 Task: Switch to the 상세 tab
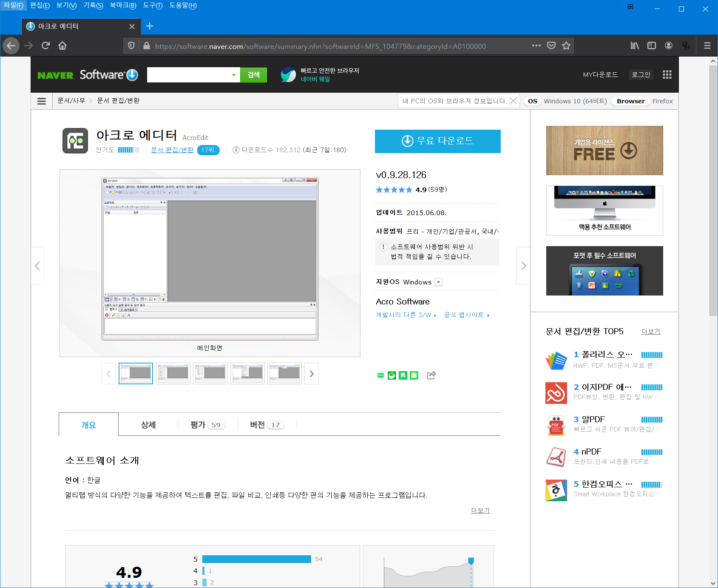(148, 425)
